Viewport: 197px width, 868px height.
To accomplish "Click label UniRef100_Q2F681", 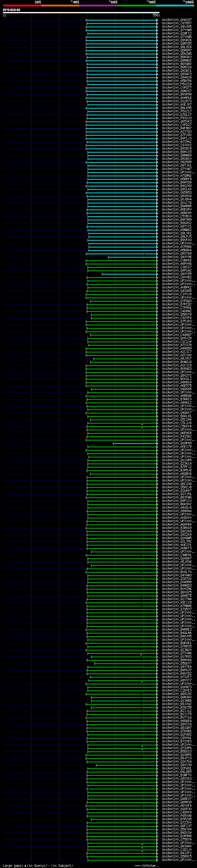I will click(x=177, y=769).
